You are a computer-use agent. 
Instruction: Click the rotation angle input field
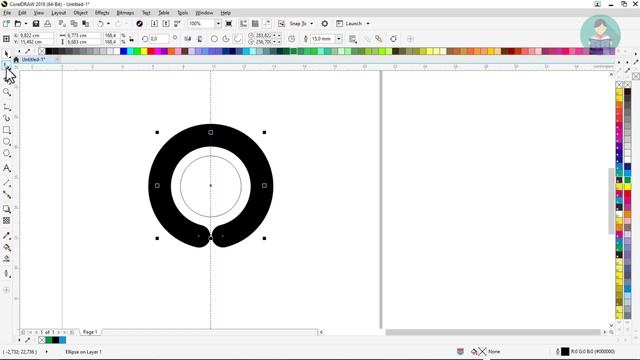click(x=159, y=39)
